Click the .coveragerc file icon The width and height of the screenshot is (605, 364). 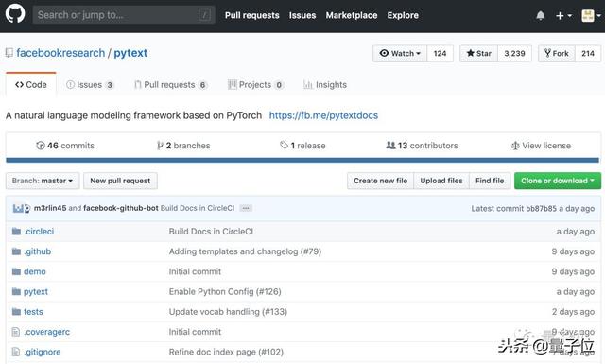click(x=16, y=332)
